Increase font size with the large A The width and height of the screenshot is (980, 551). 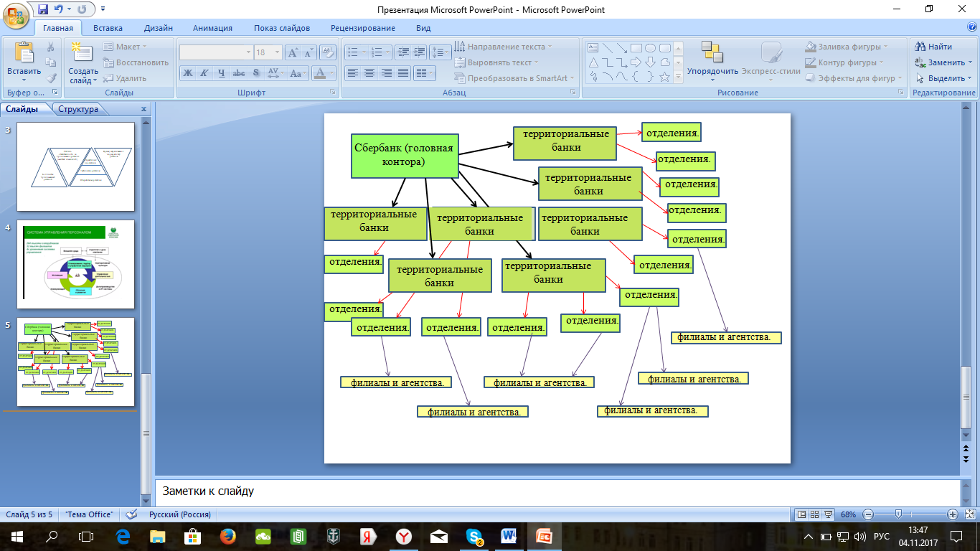(293, 52)
